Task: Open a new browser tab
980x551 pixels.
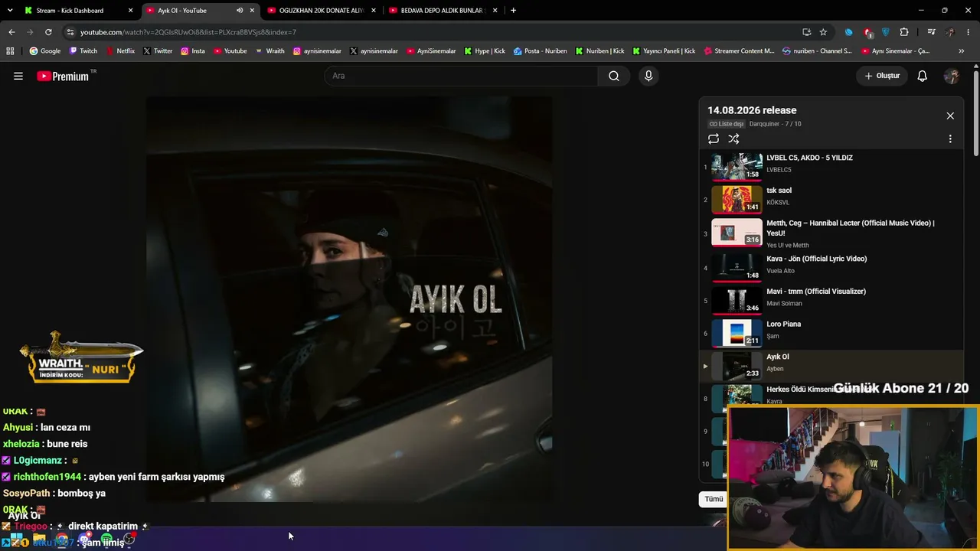Action: (x=513, y=11)
